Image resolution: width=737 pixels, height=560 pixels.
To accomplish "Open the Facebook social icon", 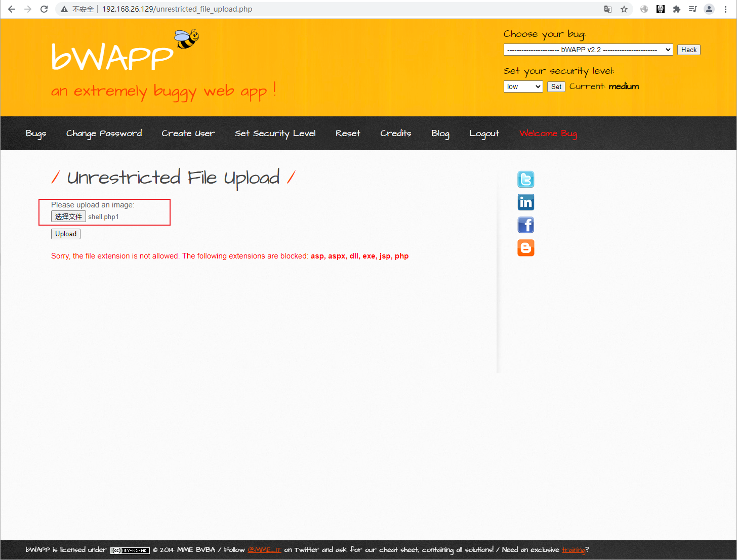I will point(526,225).
